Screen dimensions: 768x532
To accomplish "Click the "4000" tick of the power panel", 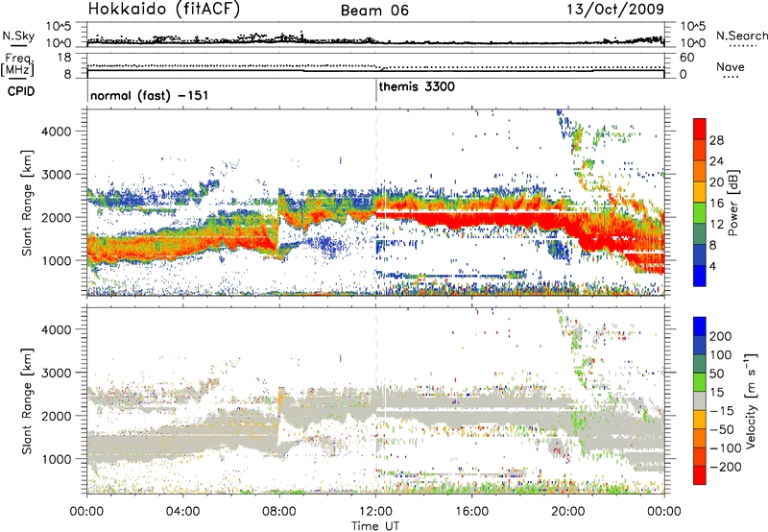I will 56,132.
